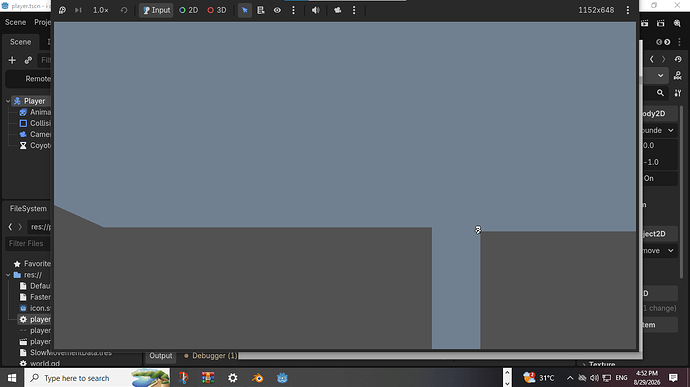This screenshot has width=690, height=387.
Task: Select the SlowMovementData.tres file
Action: click(x=65, y=353)
